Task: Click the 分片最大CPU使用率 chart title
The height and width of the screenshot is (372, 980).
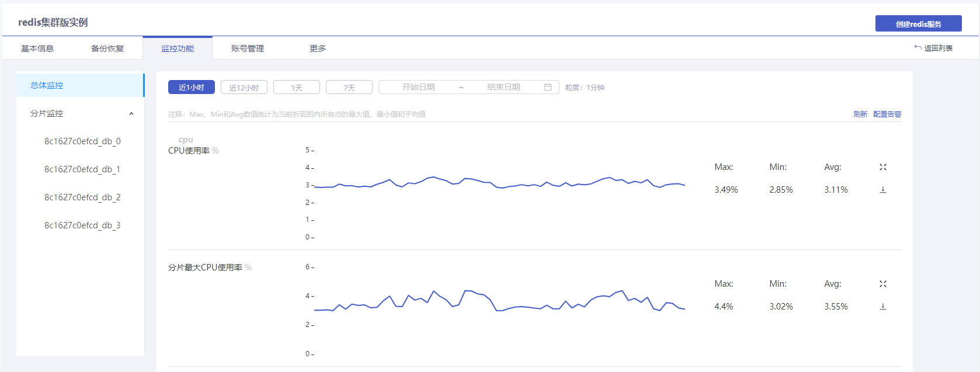Action: pos(205,267)
